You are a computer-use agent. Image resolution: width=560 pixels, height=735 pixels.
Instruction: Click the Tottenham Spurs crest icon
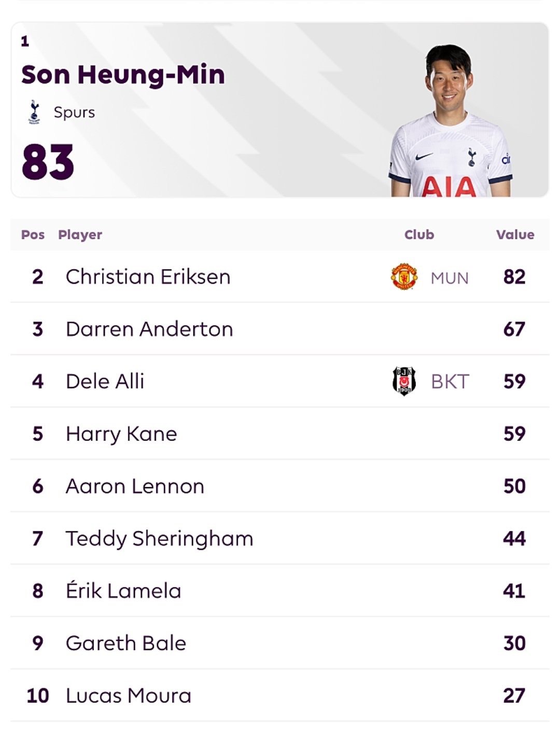click(x=34, y=112)
